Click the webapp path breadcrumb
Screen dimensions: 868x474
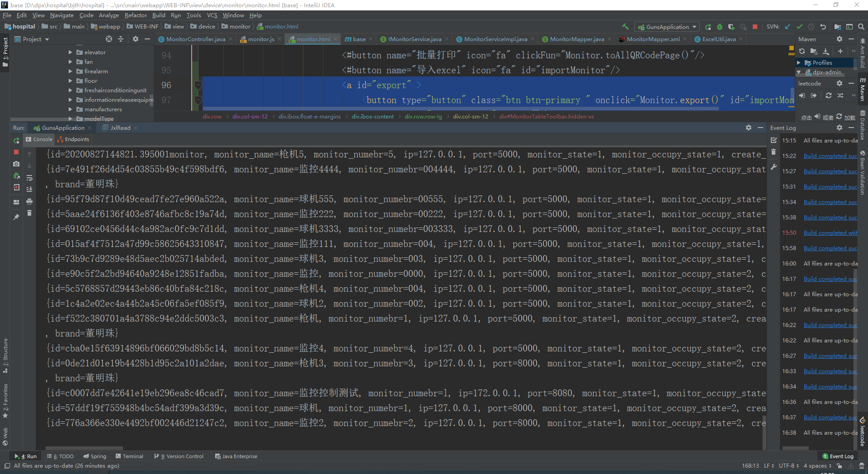coord(105,27)
